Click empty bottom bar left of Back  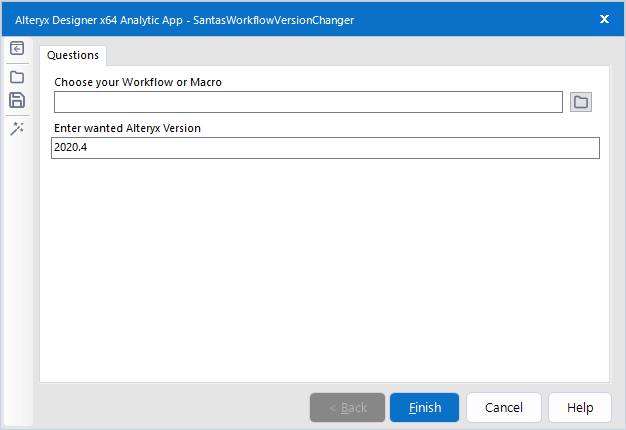click(x=170, y=407)
